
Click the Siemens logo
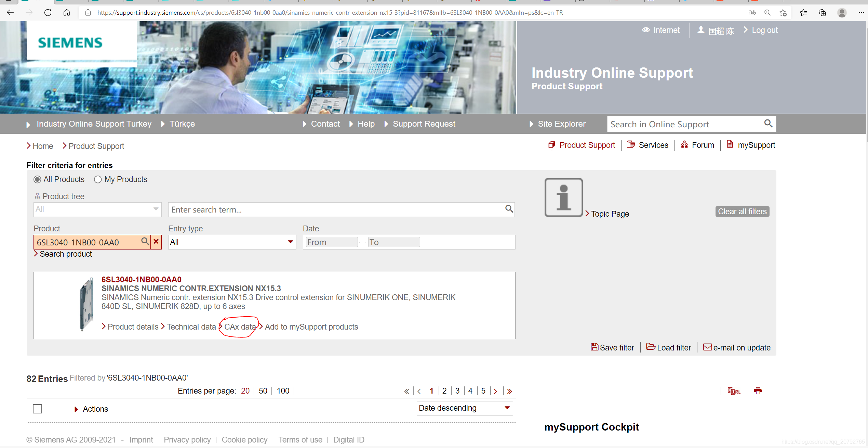tap(70, 43)
